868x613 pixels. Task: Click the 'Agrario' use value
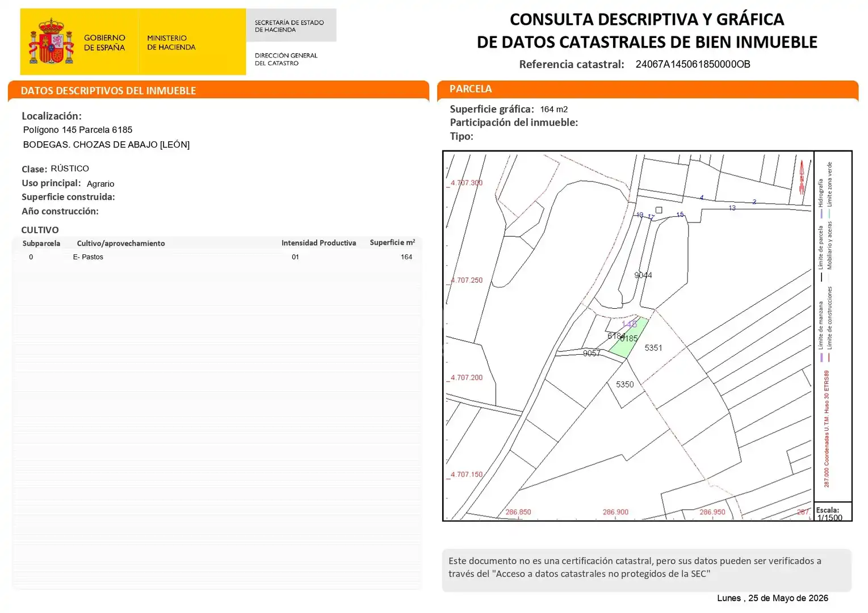point(100,184)
